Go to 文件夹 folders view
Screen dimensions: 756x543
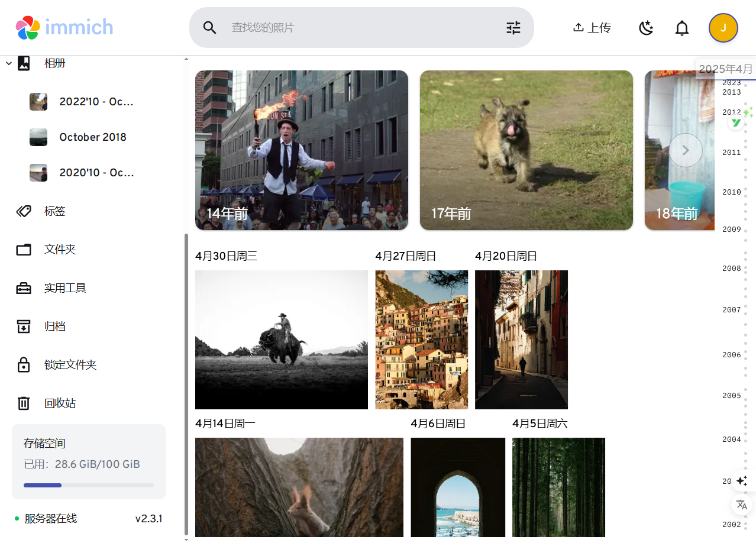tap(60, 250)
